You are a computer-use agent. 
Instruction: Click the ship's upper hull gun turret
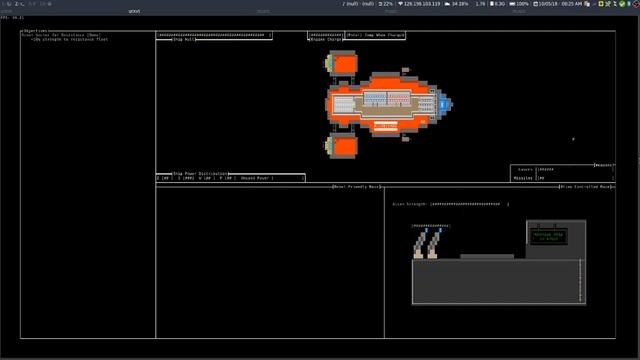point(405,70)
